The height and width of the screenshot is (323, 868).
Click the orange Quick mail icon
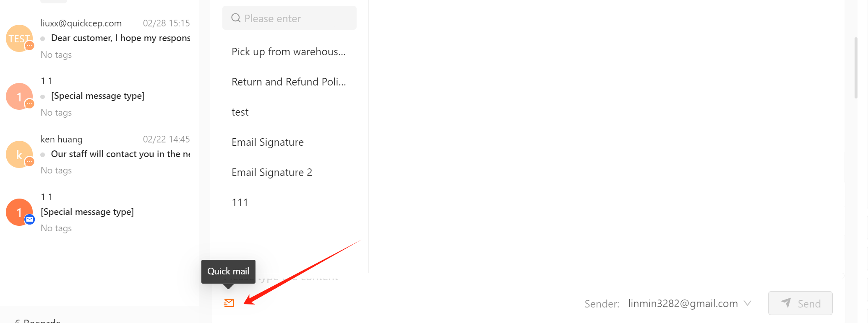[x=229, y=303]
